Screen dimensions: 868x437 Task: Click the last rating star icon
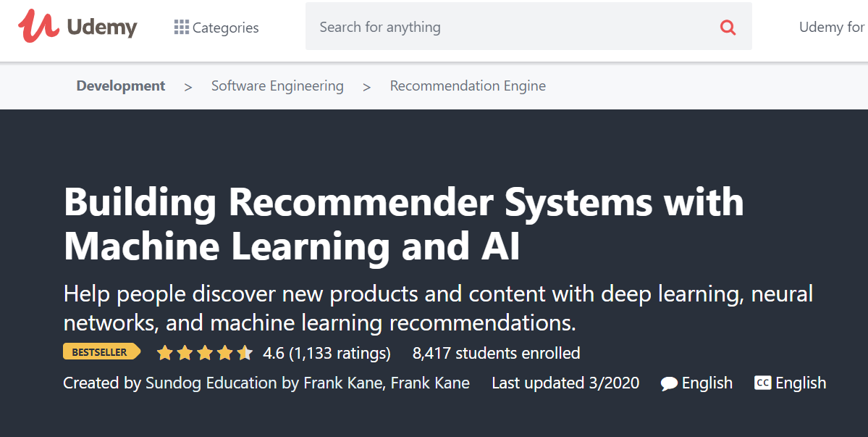point(245,352)
